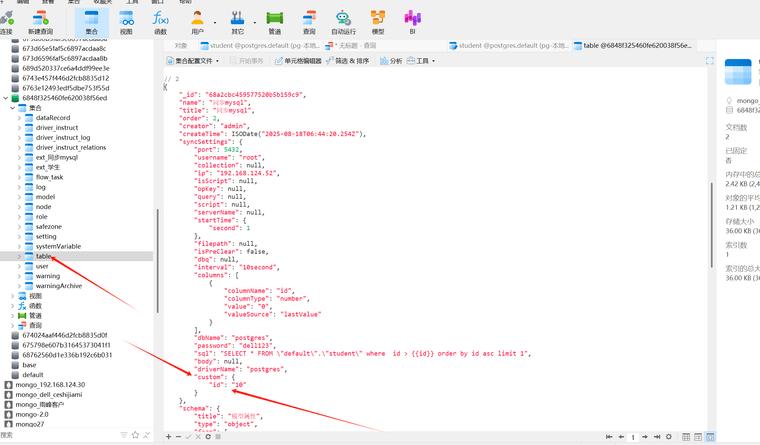Click the connection tree vertical scrollbar
This screenshot has height=445, width=760.
(158, 261)
